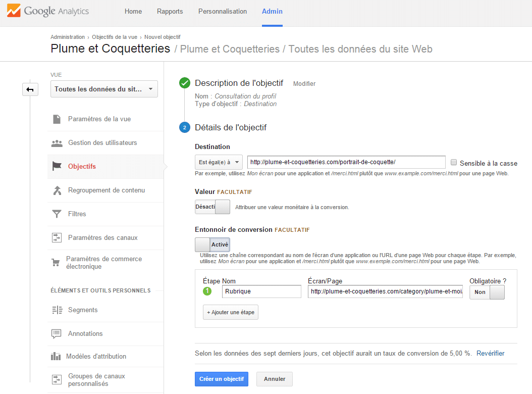The height and width of the screenshot is (394, 532).
Task: Open Paramètres de commerce électronique
Action: [x=105, y=263]
